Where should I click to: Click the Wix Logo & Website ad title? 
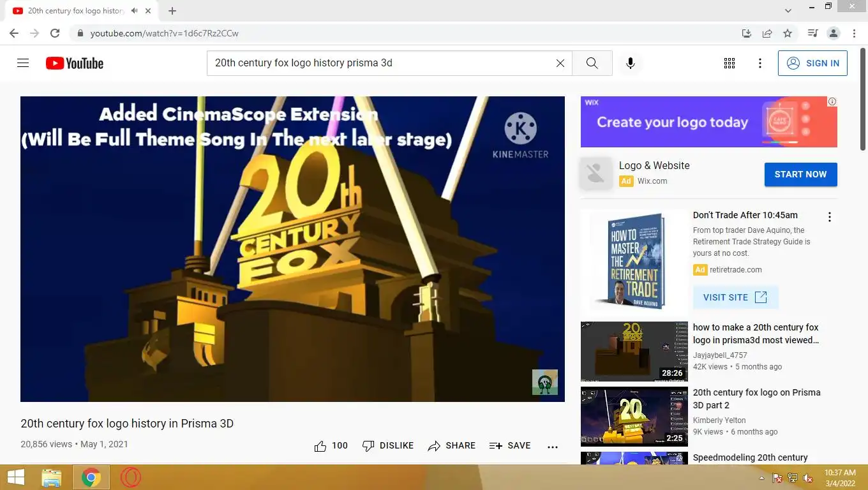pos(654,165)
